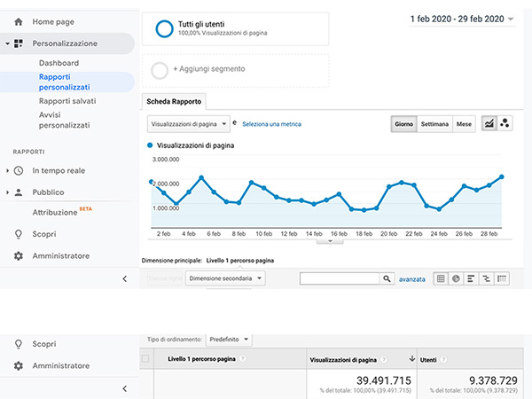Click the total users value 9.378.729
This screenshot has height=399, width=532.
[493, 380]
